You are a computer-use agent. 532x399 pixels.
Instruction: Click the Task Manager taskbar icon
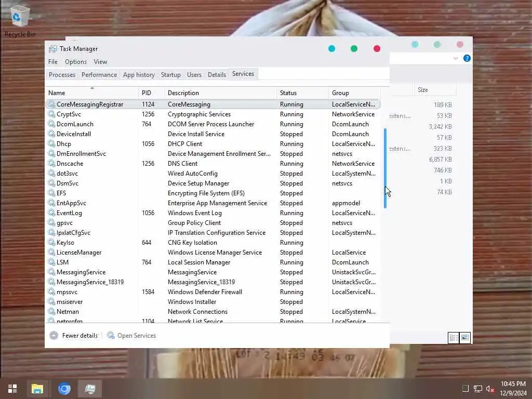click(x=90, y=389)
